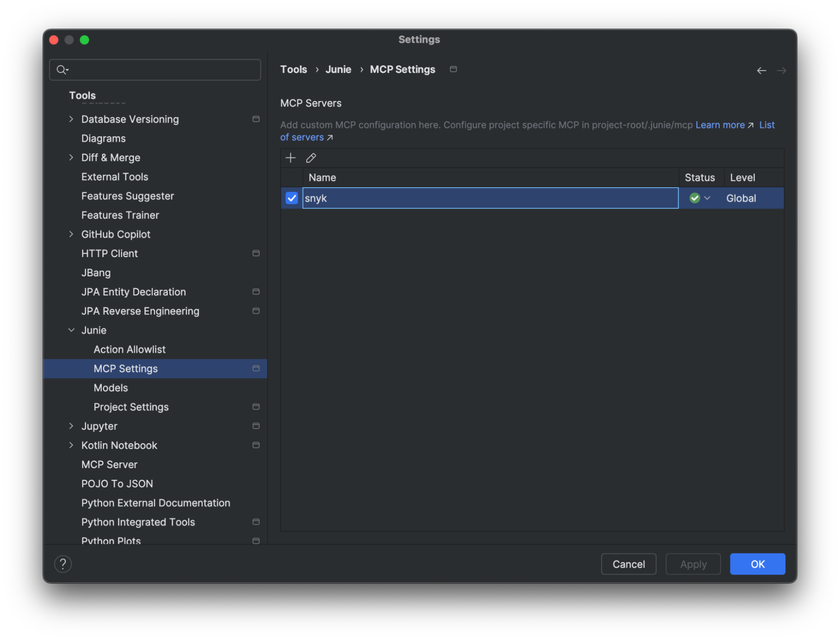This screenshot has width=840, height=640.
Task: Click the back navigation arrow
Action: pos(761,71)
